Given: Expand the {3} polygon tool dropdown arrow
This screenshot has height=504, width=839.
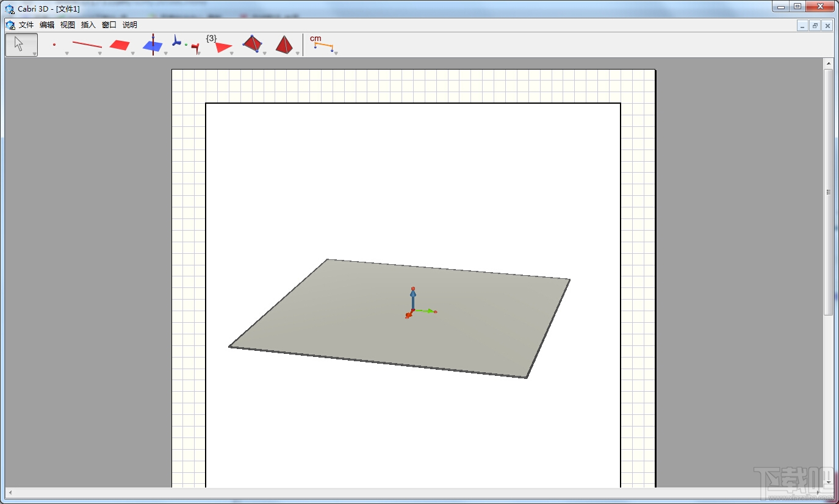Looking at the screenshot, I should (x=232, y=54).
